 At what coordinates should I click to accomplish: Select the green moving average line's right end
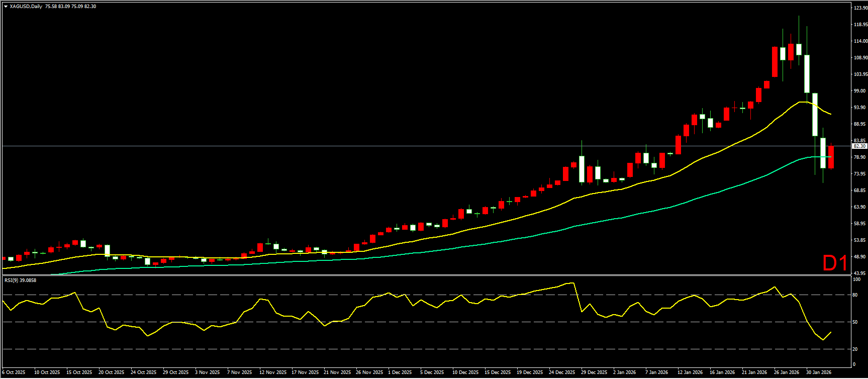click(x=830, y=157)
